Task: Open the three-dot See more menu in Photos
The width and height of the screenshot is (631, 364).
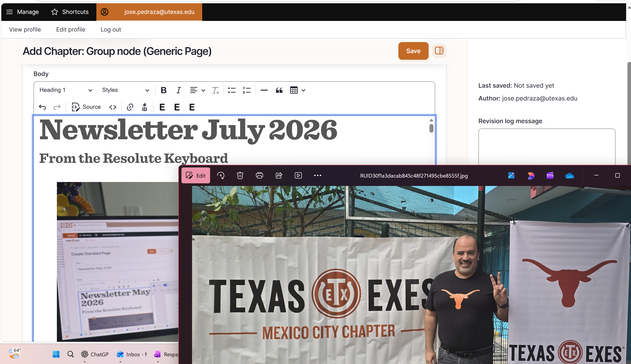Action: 318,175
